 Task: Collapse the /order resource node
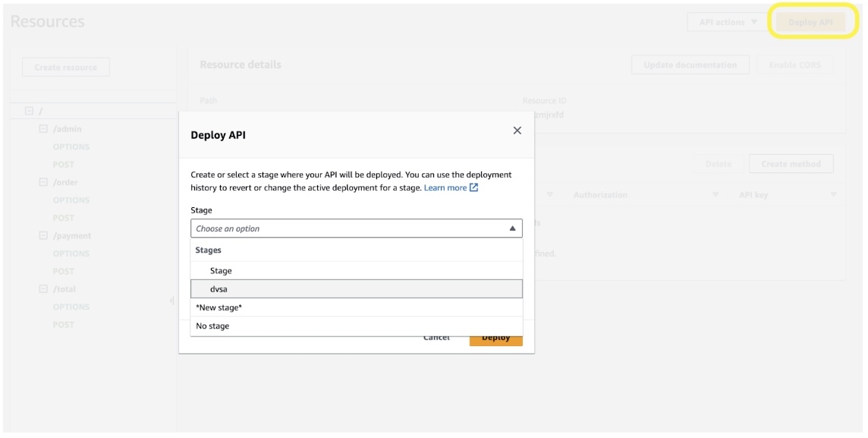click(43, 181)
